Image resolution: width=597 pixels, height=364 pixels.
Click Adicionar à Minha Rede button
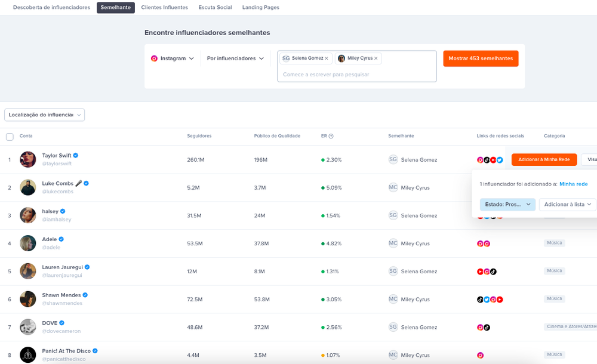pos(544,159)
